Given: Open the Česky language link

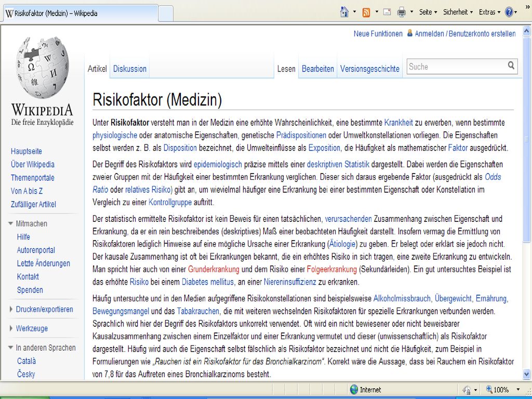Looking at the screenshot, I should [26, 374].
